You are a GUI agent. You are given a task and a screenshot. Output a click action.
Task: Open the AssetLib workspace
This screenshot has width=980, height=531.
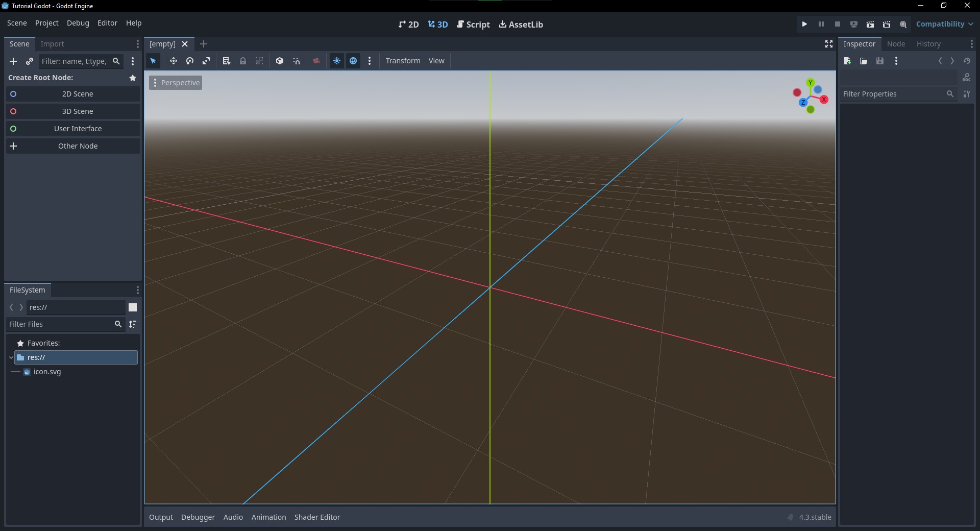coord(521,24)
